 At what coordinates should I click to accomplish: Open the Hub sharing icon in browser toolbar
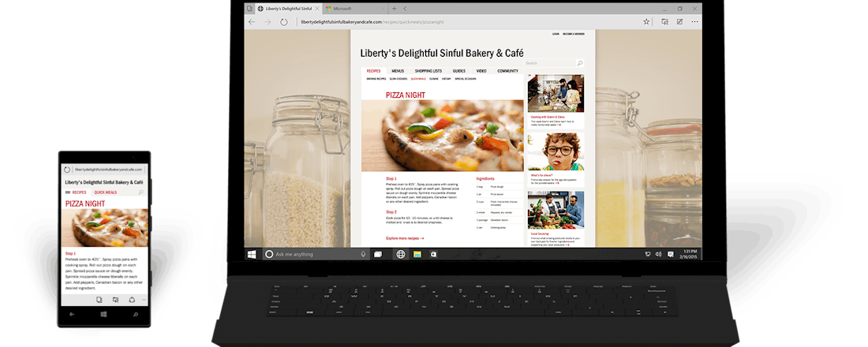pos(665,21)
